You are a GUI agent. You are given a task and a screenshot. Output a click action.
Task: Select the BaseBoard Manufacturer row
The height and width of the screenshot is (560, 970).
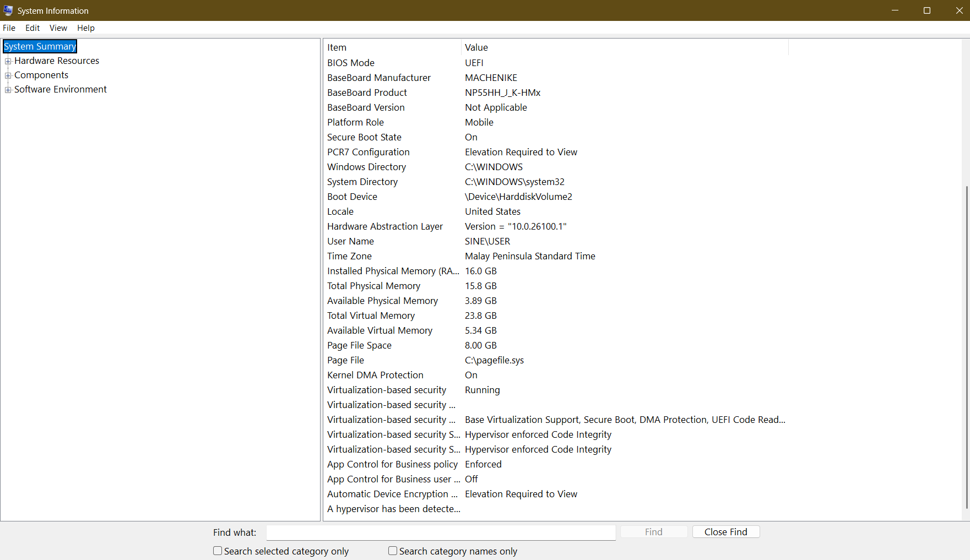[x=556, y=78]
